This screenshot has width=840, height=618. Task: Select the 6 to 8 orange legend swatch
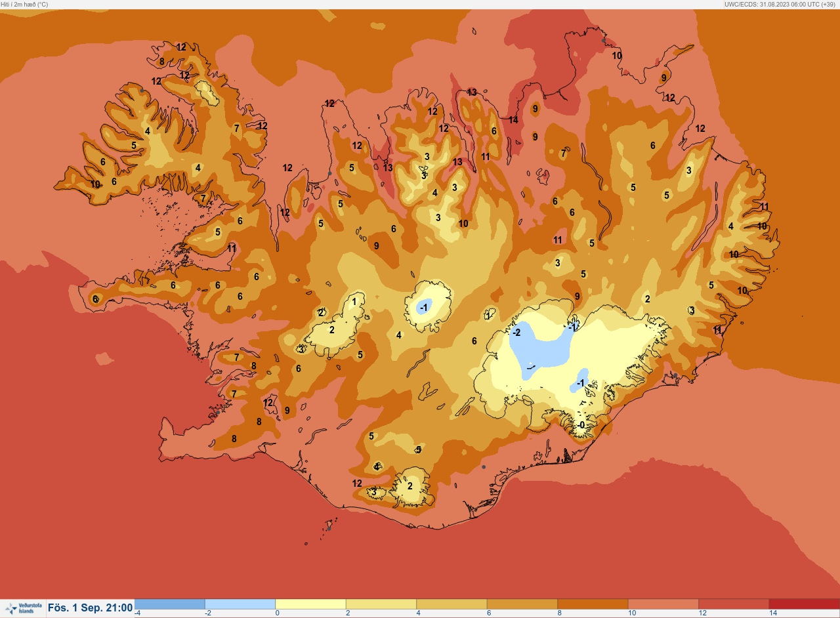point(522,604)
